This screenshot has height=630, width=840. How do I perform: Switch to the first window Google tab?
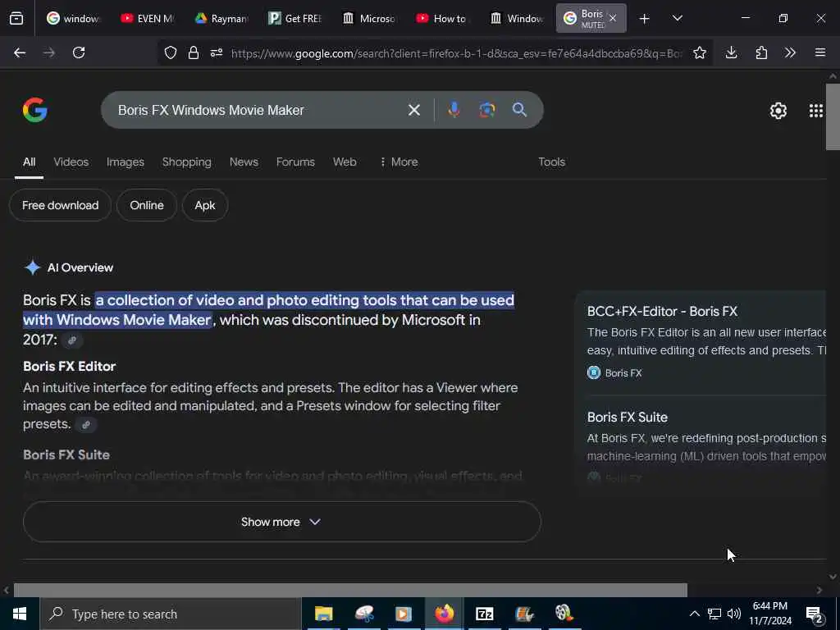coord(73,19)
